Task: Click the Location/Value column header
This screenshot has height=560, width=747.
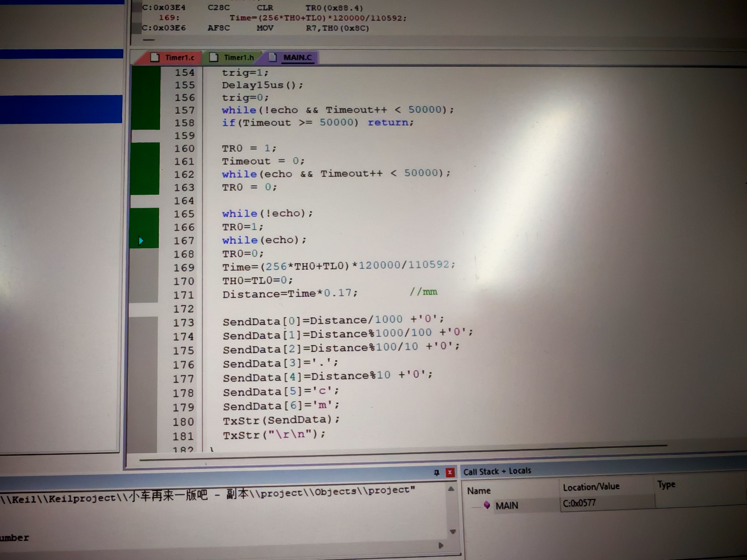Action: tap(591, 486)
